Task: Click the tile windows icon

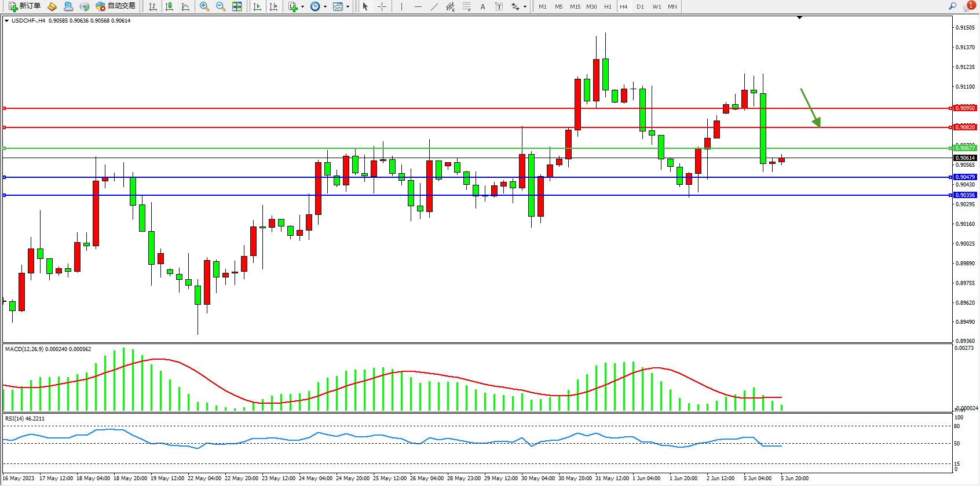Action: 237,6
